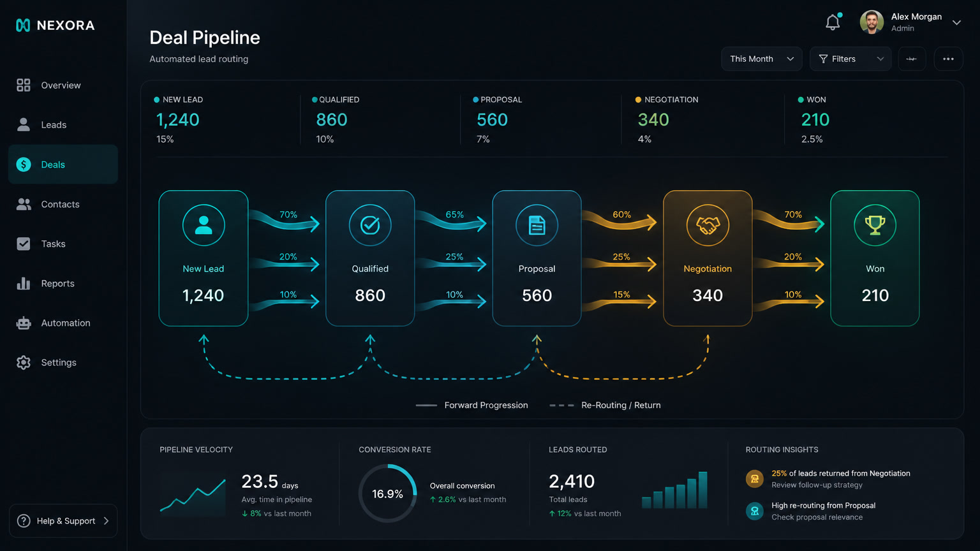
Task: Select the Won stage card showing 210
Action: pyautogui.click(x=875, y=258)
